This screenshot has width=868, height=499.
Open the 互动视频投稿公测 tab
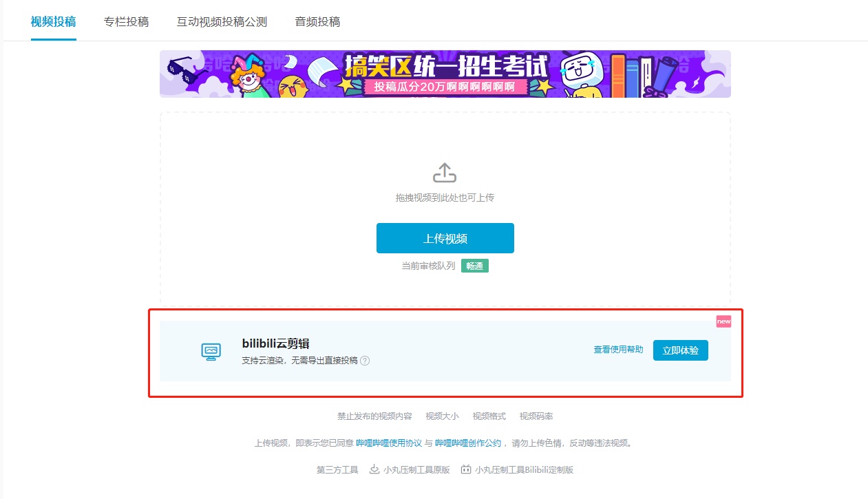click(x=222, y=21)
